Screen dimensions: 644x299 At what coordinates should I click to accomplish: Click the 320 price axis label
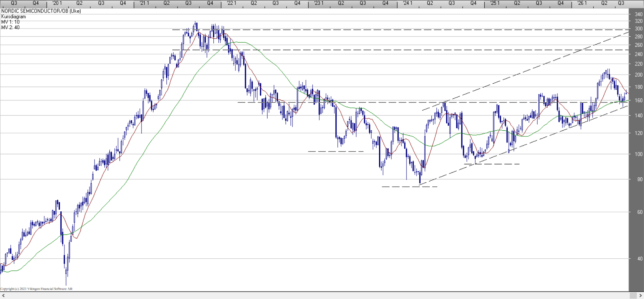pyautogui.click(x=638, y=21)
